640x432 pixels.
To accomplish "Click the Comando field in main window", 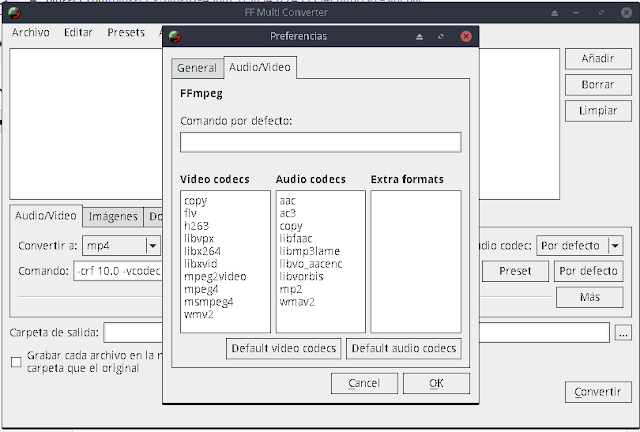I will [118, 271].
